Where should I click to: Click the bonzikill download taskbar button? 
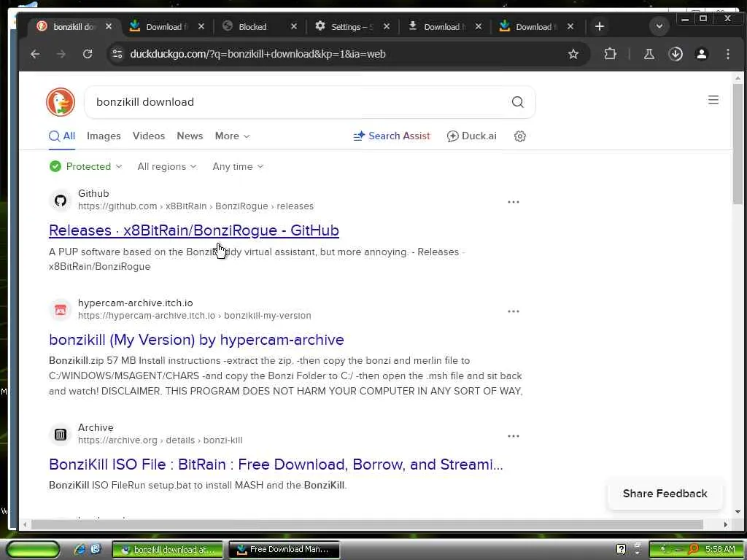(168, 550)
